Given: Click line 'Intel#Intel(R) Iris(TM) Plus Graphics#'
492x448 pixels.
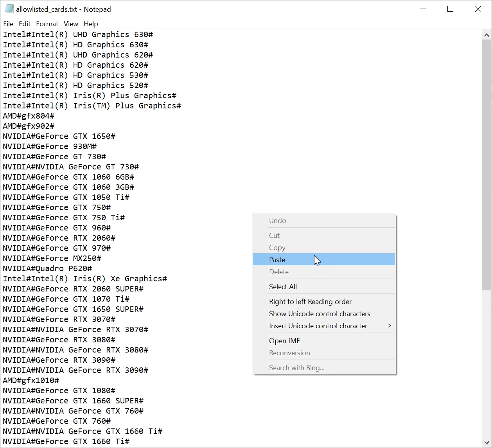Looking at the screenshot, I should tap(92, 106).
